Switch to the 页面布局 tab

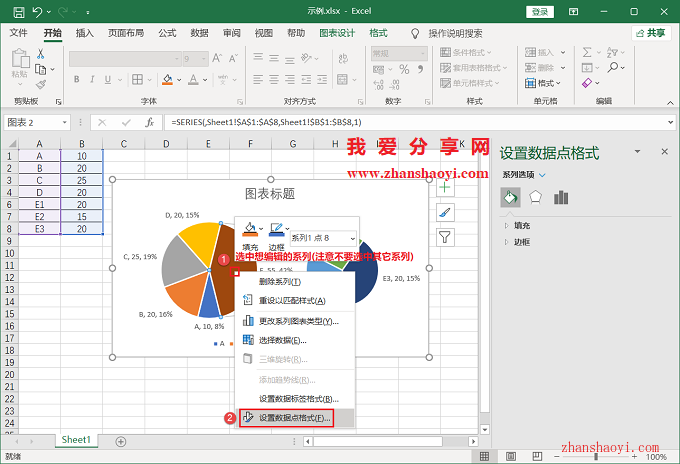point(126,33)
